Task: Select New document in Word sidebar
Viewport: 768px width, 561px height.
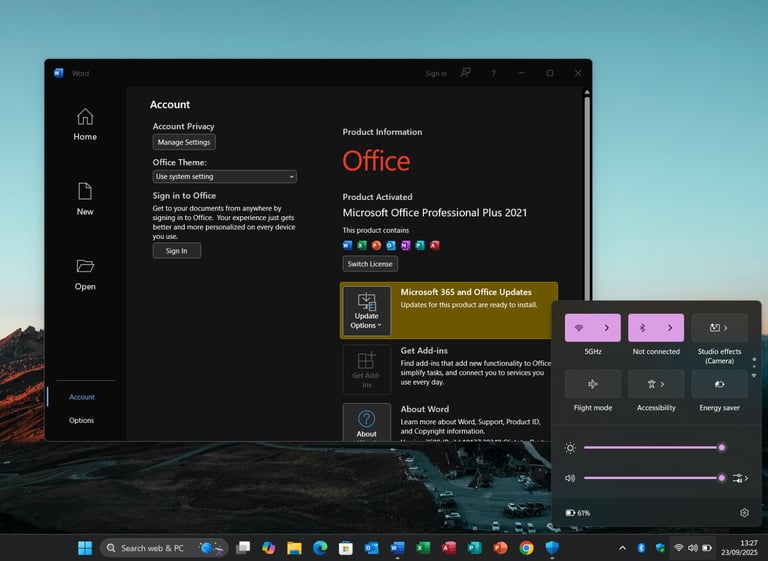Action: 85,199
